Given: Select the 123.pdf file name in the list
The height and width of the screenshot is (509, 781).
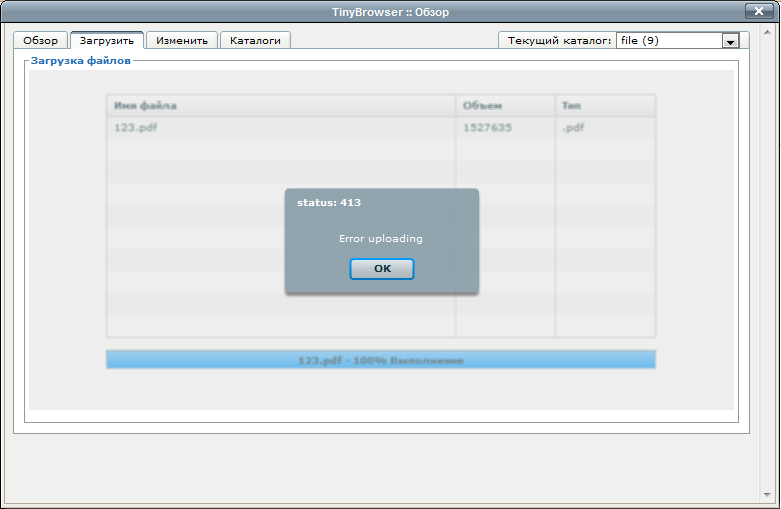Looking at the screenshot, I should (x=135, y=128).
